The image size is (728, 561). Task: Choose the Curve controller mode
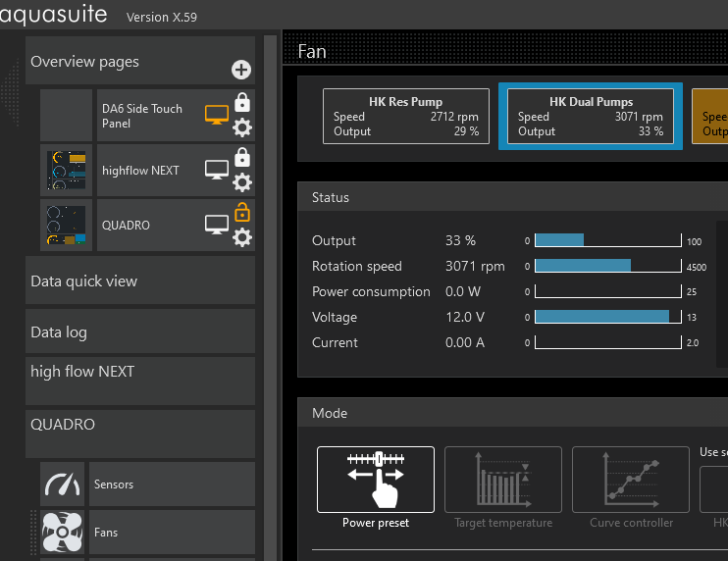tap(631, 480)
